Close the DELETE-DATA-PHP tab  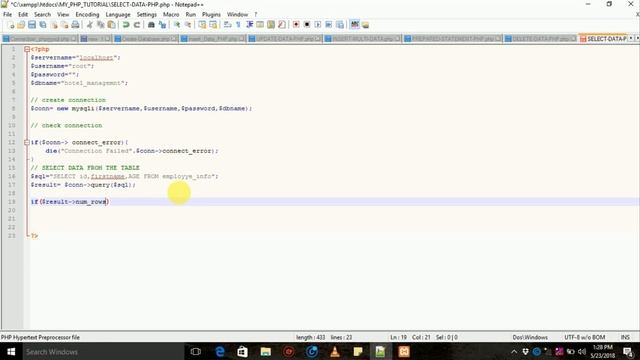(x=573, y=39)
